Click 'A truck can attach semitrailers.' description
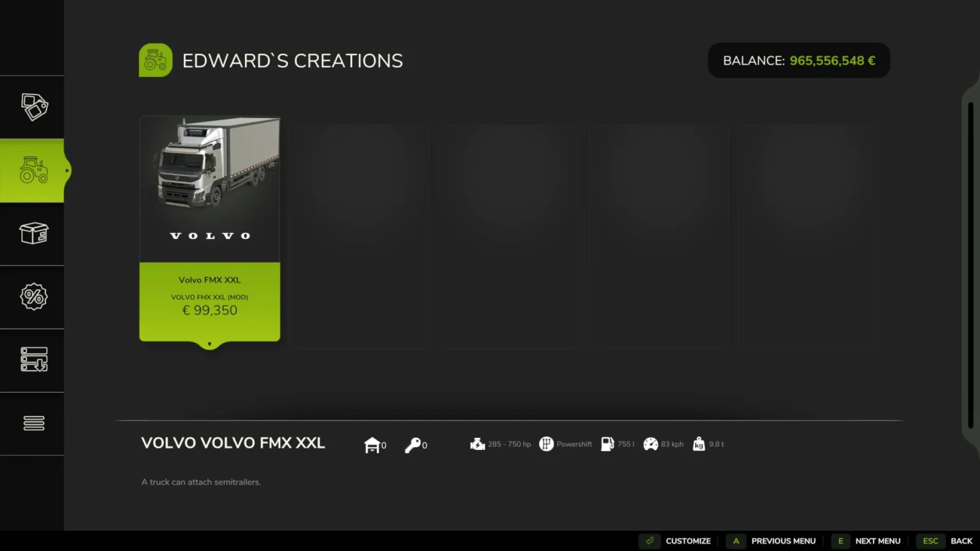The height and width of the screenshot is (551, 980). point(201,482)
